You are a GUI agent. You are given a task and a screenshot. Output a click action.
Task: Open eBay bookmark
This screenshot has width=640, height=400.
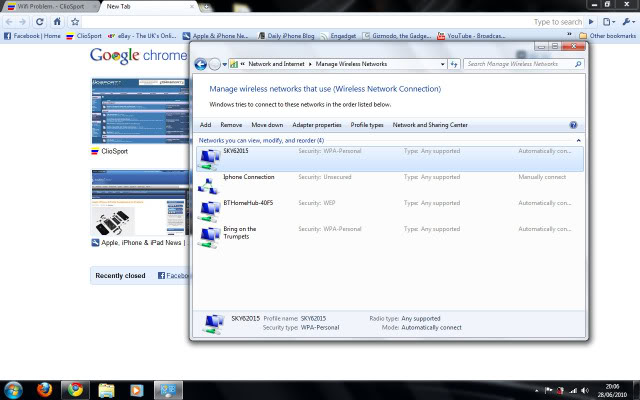tap(142, 36)
